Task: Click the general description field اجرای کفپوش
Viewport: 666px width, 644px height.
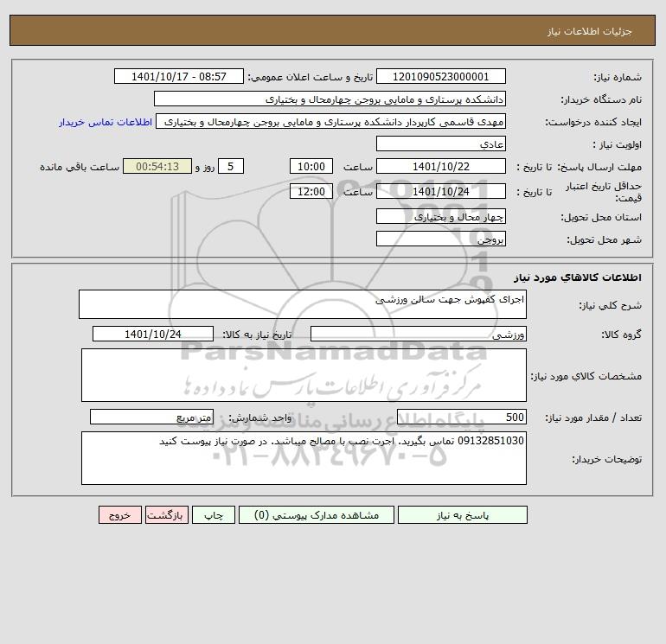Action: [303, 304]
